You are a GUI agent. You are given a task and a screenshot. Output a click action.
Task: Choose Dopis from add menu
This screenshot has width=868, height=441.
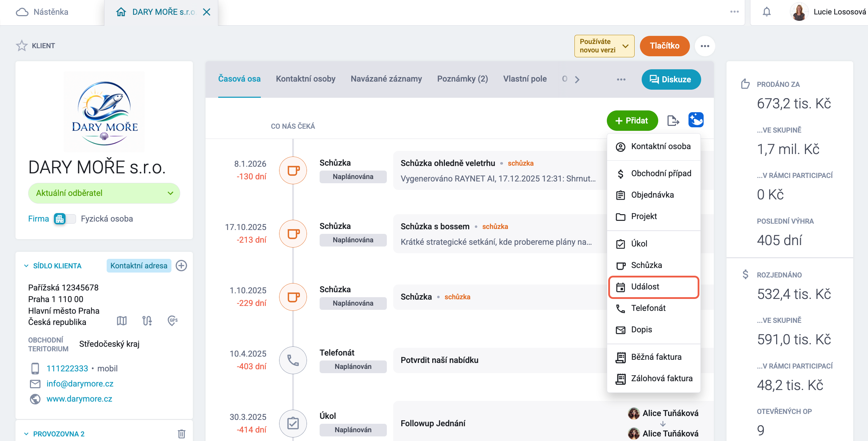654,330
